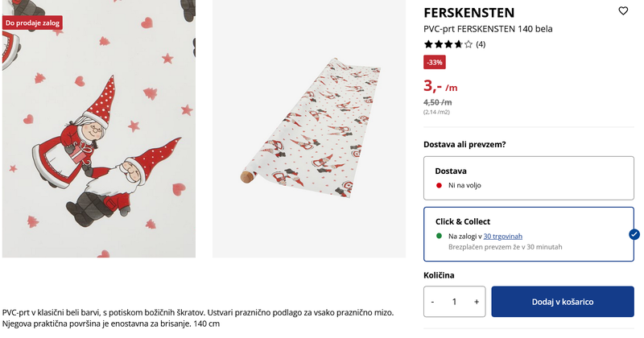Open the (4) reviews count
644x338 pixels.
(x=481, y=44)
